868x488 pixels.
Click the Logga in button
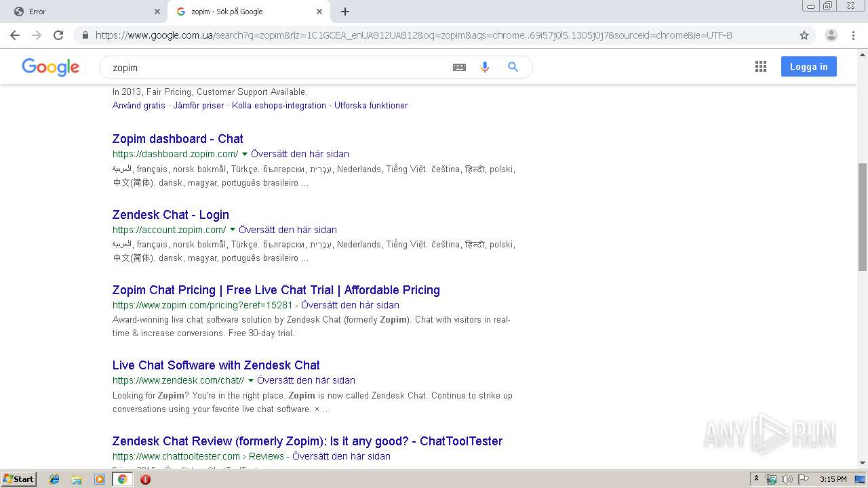tap(808, 66)
